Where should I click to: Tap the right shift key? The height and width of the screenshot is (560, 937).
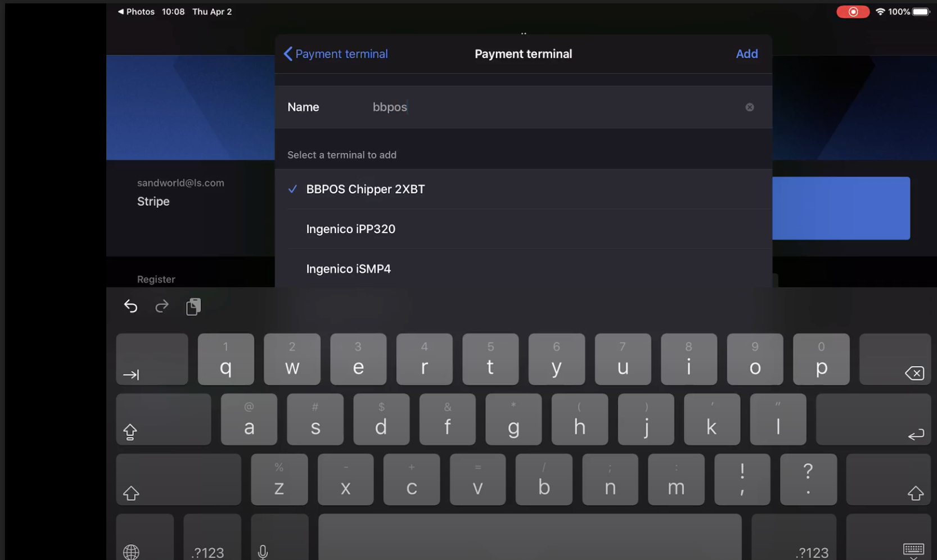point(889,480)
